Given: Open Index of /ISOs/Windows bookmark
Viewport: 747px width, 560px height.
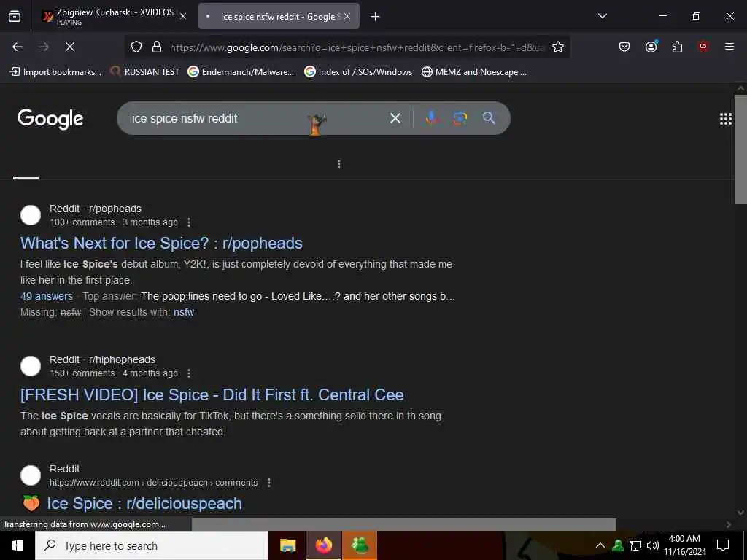Looking at the screenshot, I should (358, 72).
